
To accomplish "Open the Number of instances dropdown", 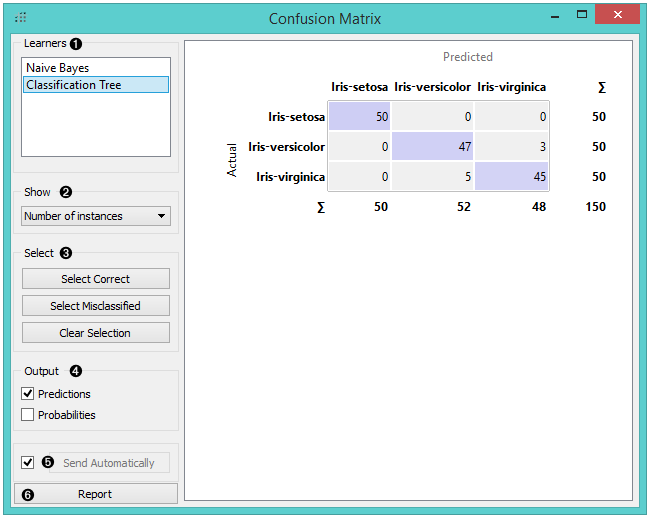I will [96, 216].
